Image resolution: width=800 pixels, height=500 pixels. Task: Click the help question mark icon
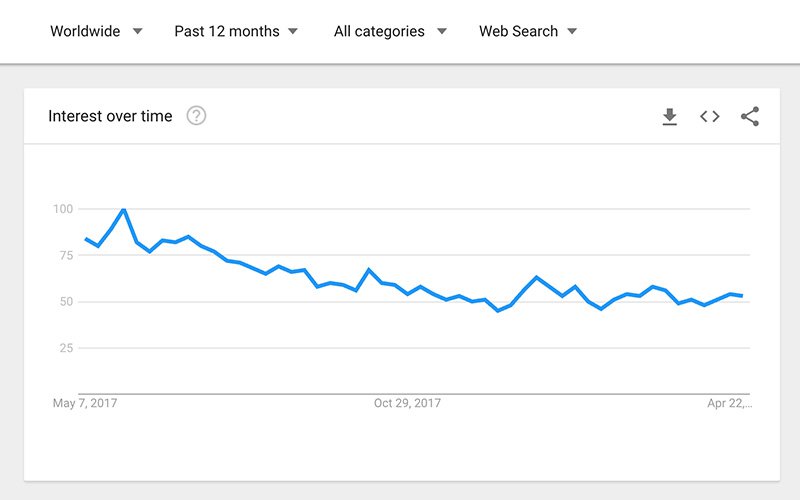pos(196,116)
